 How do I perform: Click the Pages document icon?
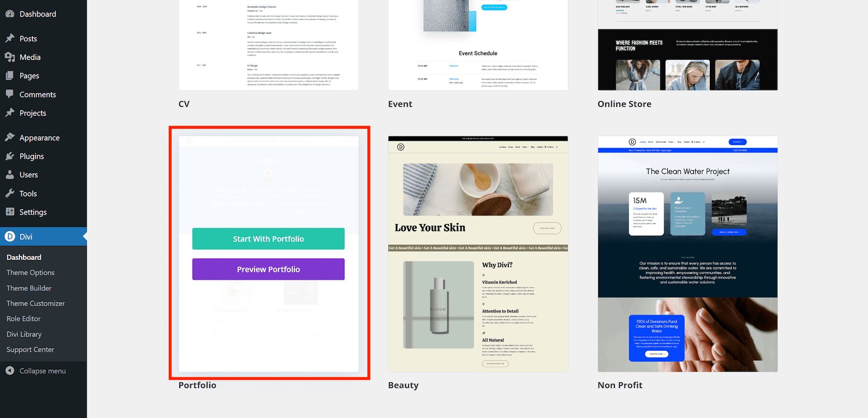click(10, 76)
